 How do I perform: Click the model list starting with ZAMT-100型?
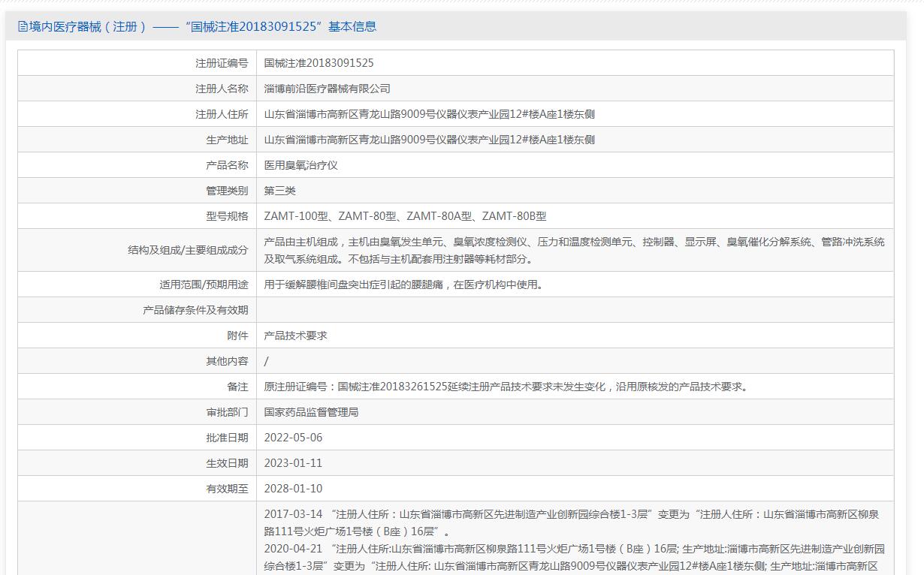(405, 216)
